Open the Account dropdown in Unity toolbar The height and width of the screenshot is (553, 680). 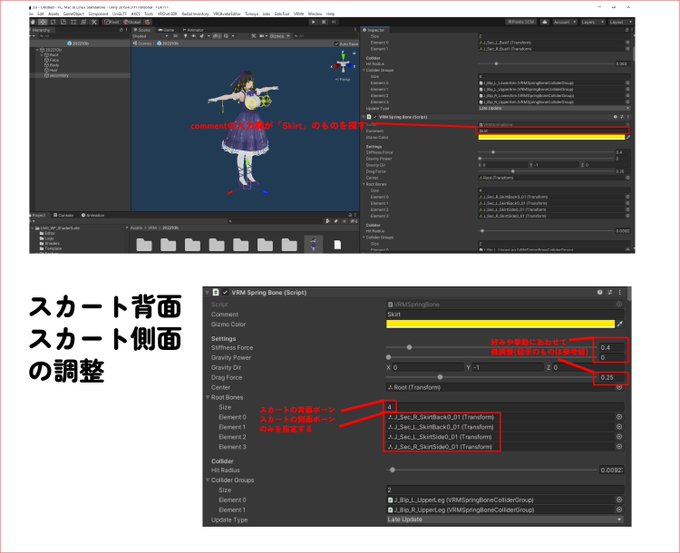(x=565, y=22)
